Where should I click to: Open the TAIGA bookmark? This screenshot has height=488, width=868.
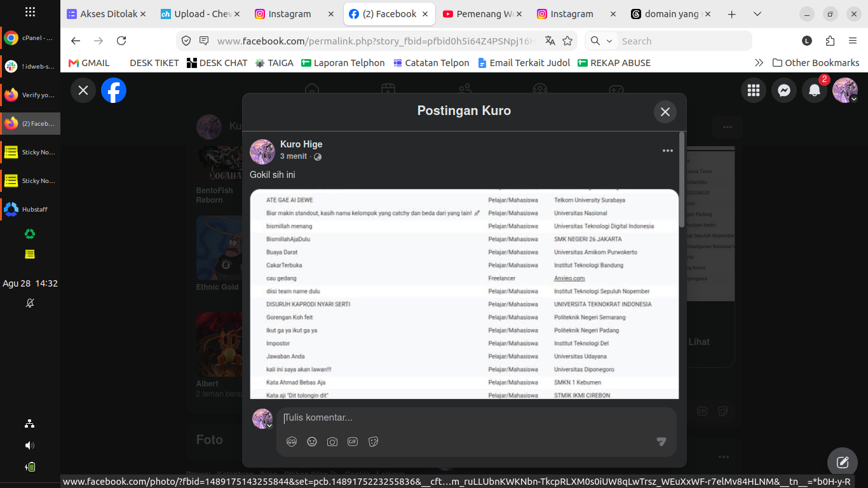[x=274, y=63]
